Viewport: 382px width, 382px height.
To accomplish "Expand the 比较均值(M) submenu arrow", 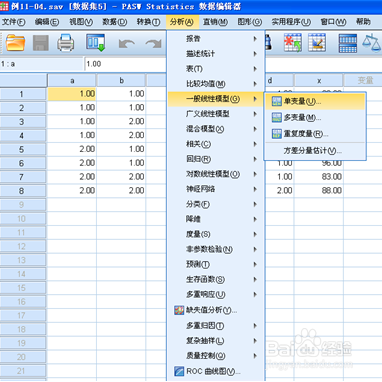I will click(x=255, y=84).
